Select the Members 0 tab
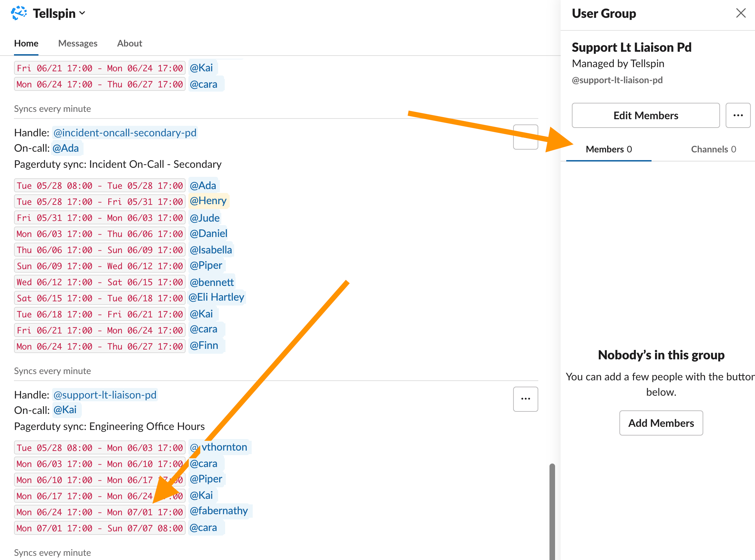Image resolution: width=755 pixels, height=560 pixels. pos(609,149)
